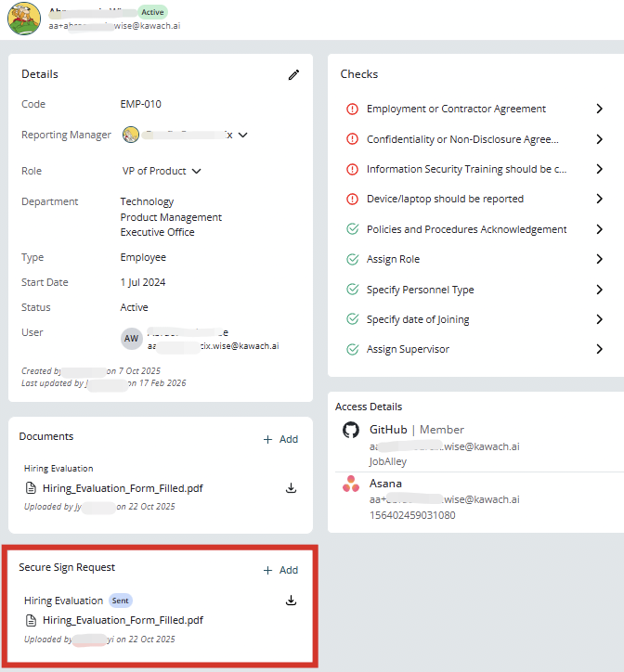Click the GitHub logo icon
Image resolution: width=624 pixels, height=672 pixels.
(351, 430)
